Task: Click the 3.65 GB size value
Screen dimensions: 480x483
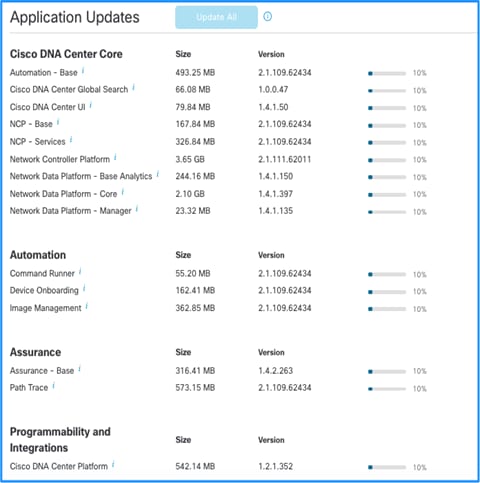Action: 190,159
